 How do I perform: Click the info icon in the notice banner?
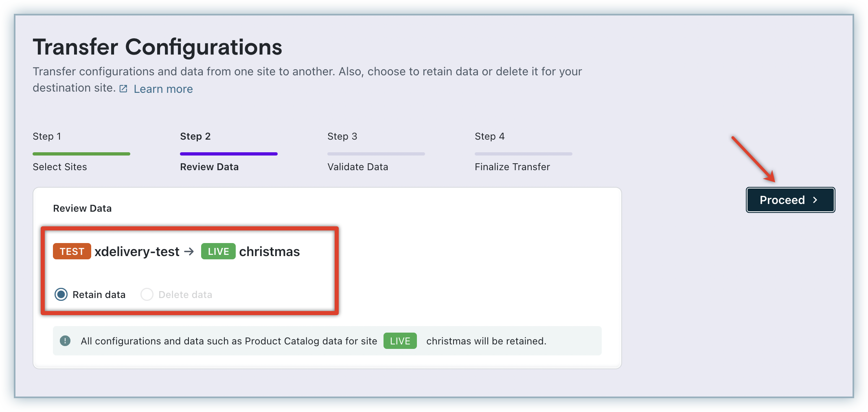65,341
